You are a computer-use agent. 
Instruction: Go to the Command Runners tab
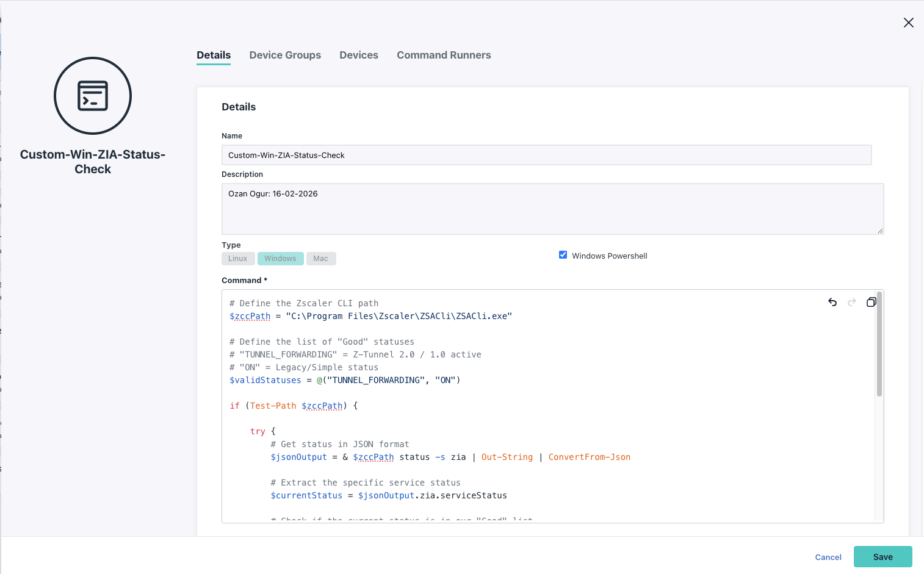(444, 55)
